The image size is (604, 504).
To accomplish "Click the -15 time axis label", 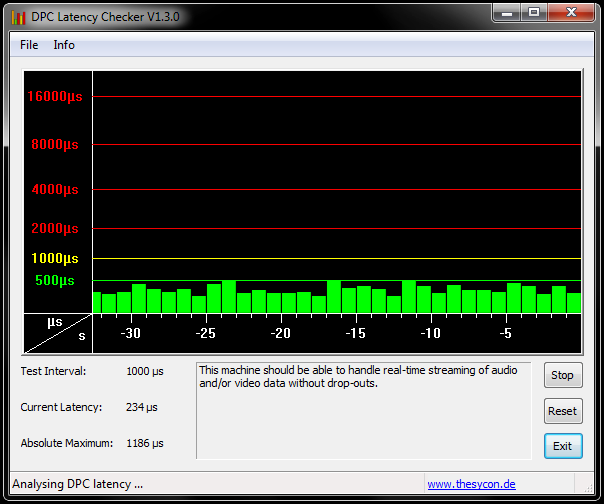I will 356,333.
